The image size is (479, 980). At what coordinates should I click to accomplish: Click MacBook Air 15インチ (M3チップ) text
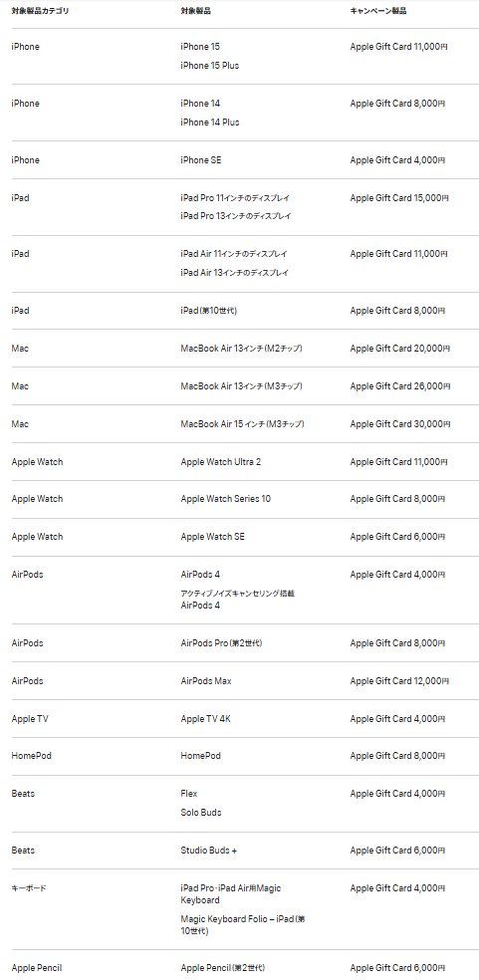pyautogui.click(x=243, y=423)
